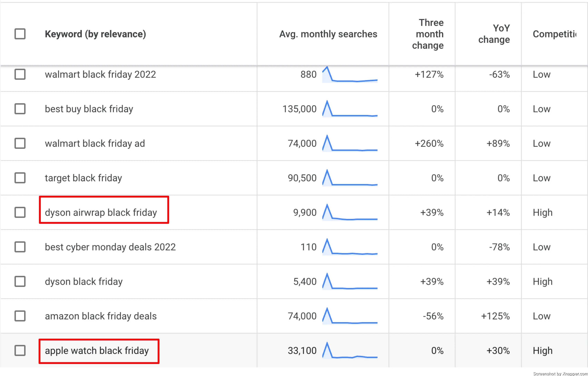Click High competition for apple watch row
The width and height of the screenshot is (588, 376).
[x=543, y=351]
